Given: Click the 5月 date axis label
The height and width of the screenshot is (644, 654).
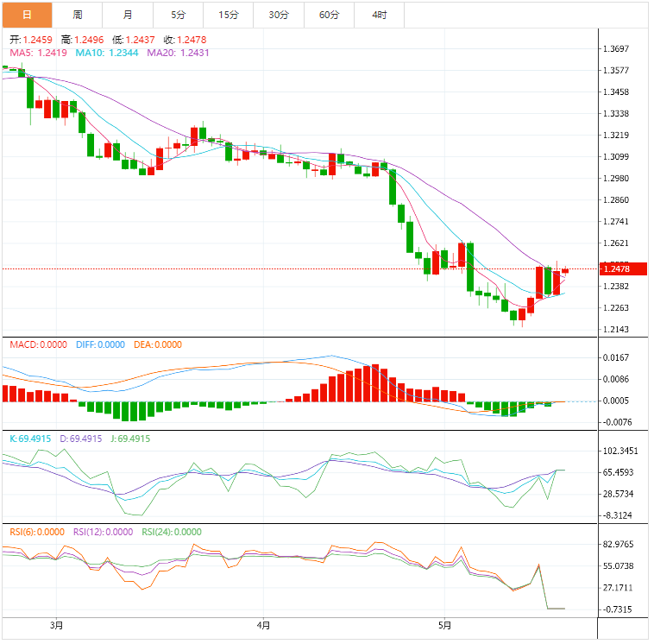Looking at the screenshot, I should 444,625.
